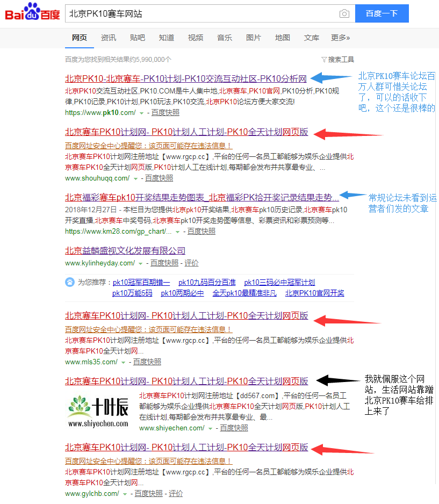Screen dimensions: 439x504
Task: Click 评价 for the gylchb.com result
Action: pos(176,494)
